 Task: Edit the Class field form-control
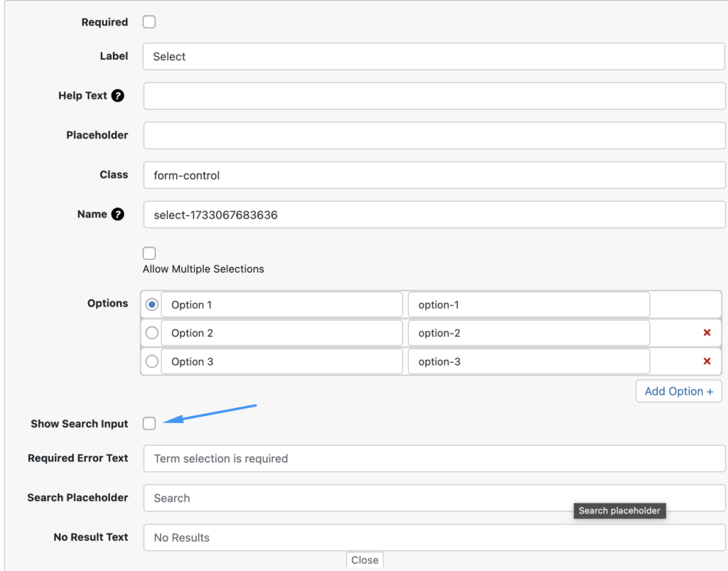(x=434, y=175)
